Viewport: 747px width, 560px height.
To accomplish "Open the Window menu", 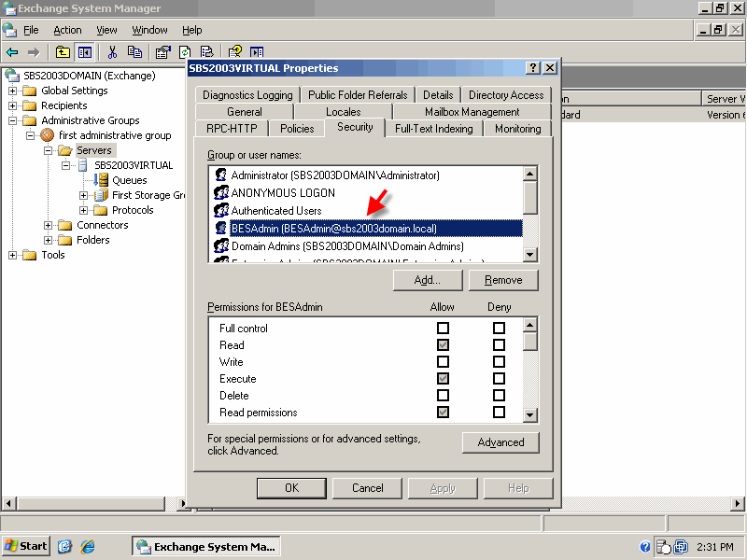I will tap(149, 30).
